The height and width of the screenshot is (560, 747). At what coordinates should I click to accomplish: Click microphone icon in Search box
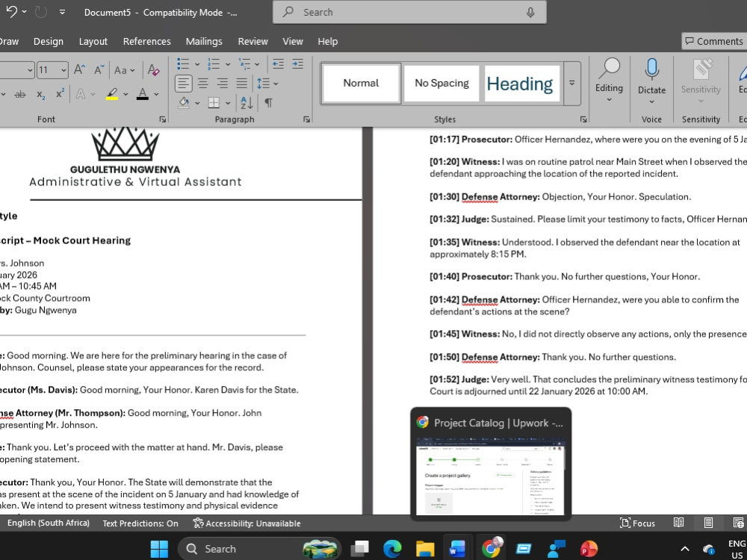(x=530, y=13)
